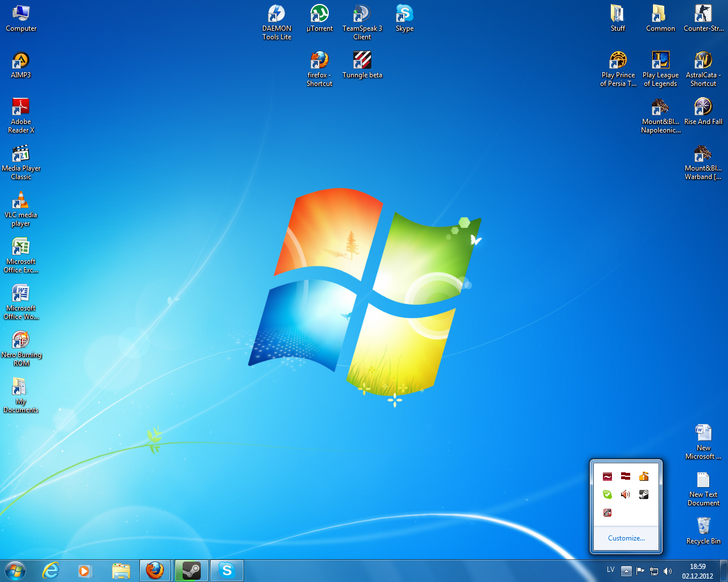Click the green Skype status tray icon
Image resolution: width=728 pixels, height=582 pixels.
(607, 494)
